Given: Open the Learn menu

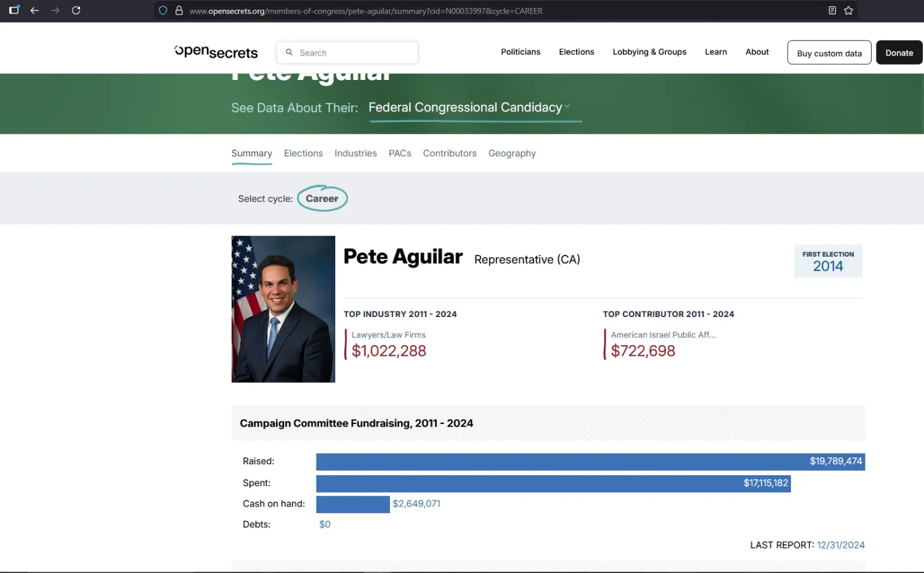Looking at the screenshot, I should point(716,52).
